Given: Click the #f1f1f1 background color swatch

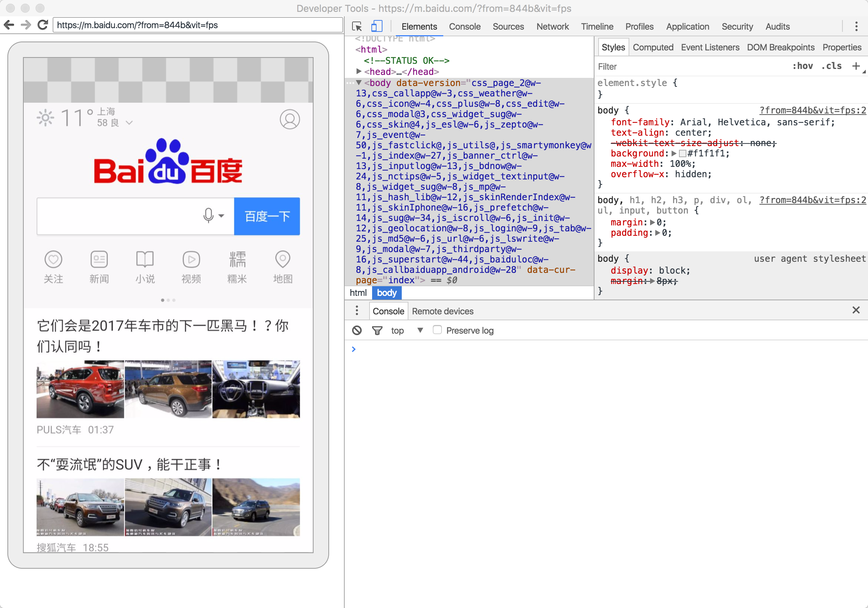Looking at the screenshot, I should click(682, 153).
